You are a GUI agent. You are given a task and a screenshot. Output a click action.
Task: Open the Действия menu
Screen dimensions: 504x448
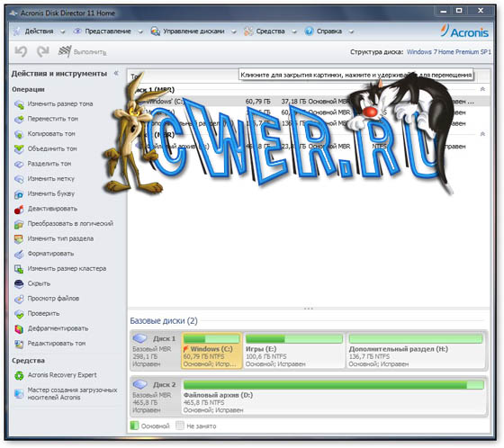(x=39, y=31)
